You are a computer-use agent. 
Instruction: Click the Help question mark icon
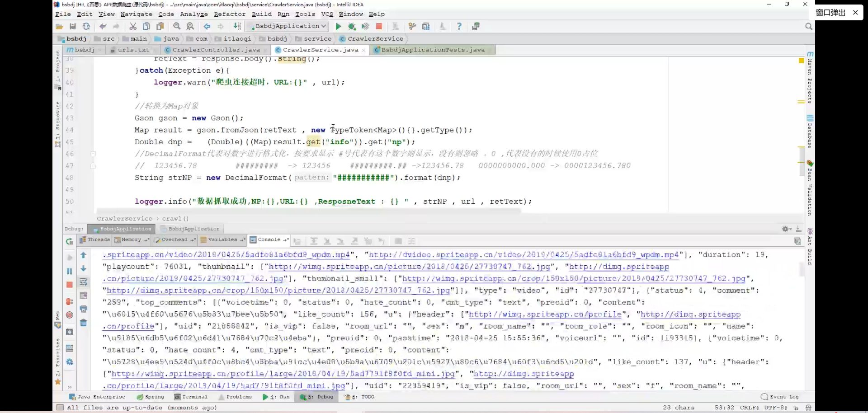click(x=459, y=26)
